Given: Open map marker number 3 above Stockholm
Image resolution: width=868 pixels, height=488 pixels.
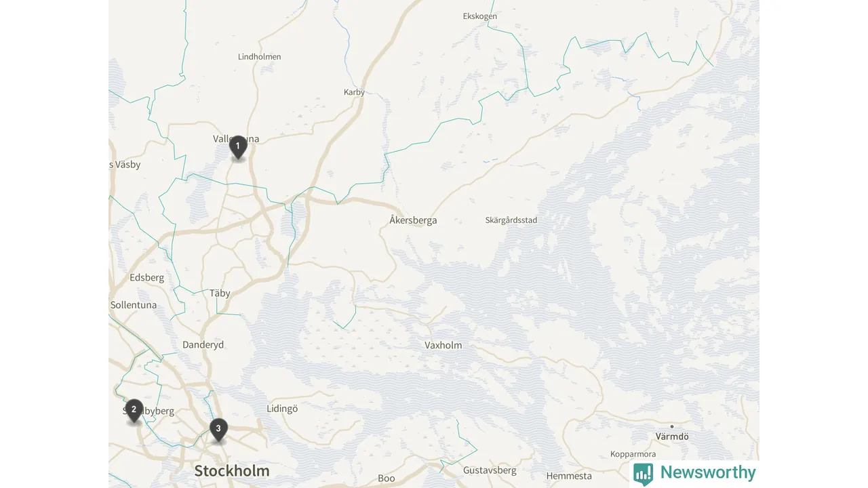Looking at the screenshot, I should 218,429.
